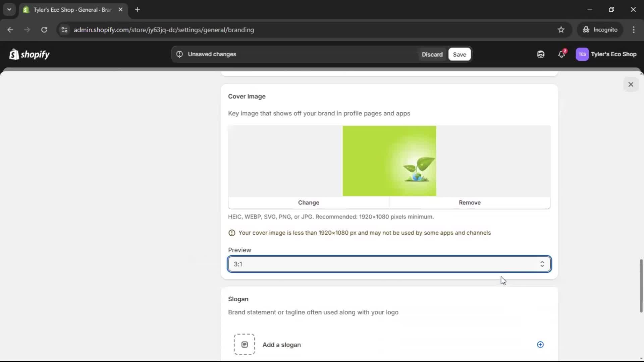This screenshot has width=644, height=362.
Task: Close the settings panel with X
Action: pyautogui.click(x=631, y=84)
